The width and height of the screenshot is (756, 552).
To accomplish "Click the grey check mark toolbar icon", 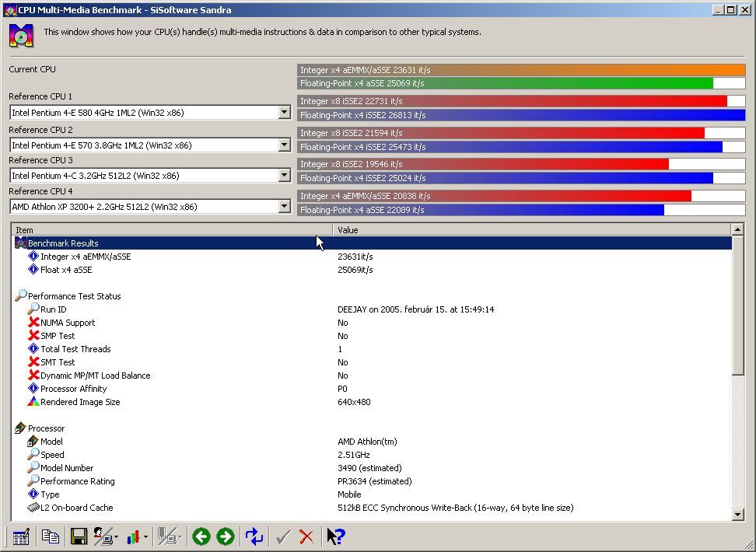I will tap(283, 536).
